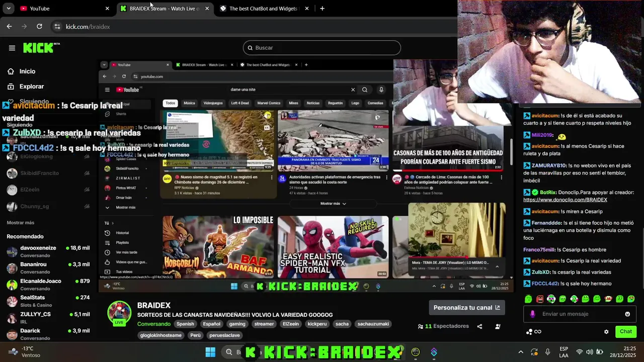
Task: Click username Franco75mill in chat
Action: click(539, 249)
